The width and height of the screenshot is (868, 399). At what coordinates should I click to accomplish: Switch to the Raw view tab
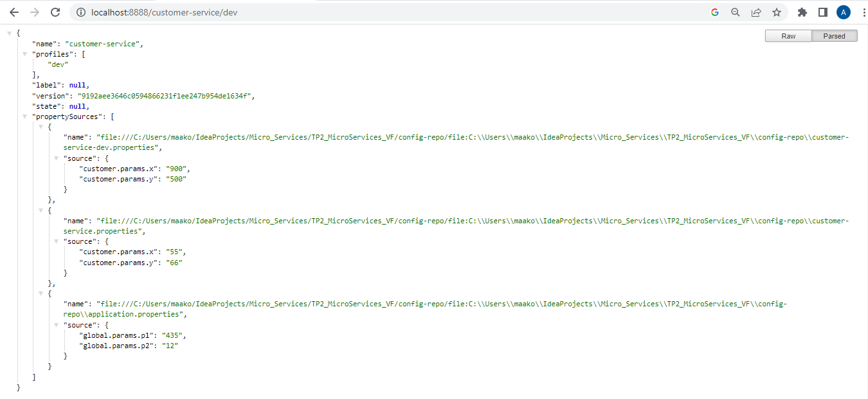(x=788, y=36)
